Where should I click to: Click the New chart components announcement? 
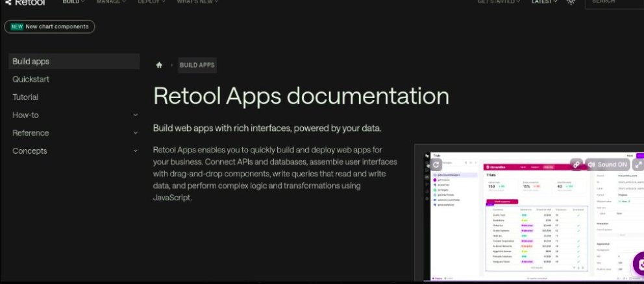[49, 27]
